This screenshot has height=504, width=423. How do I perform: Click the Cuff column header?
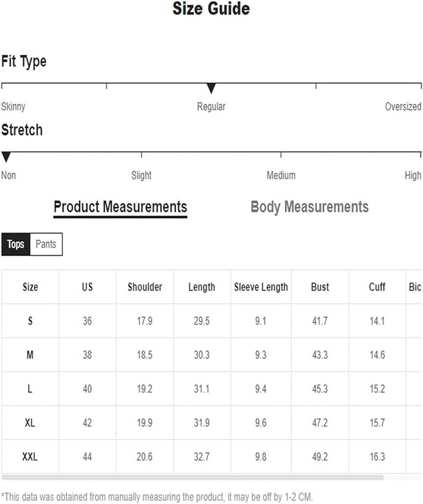(377, 287)
